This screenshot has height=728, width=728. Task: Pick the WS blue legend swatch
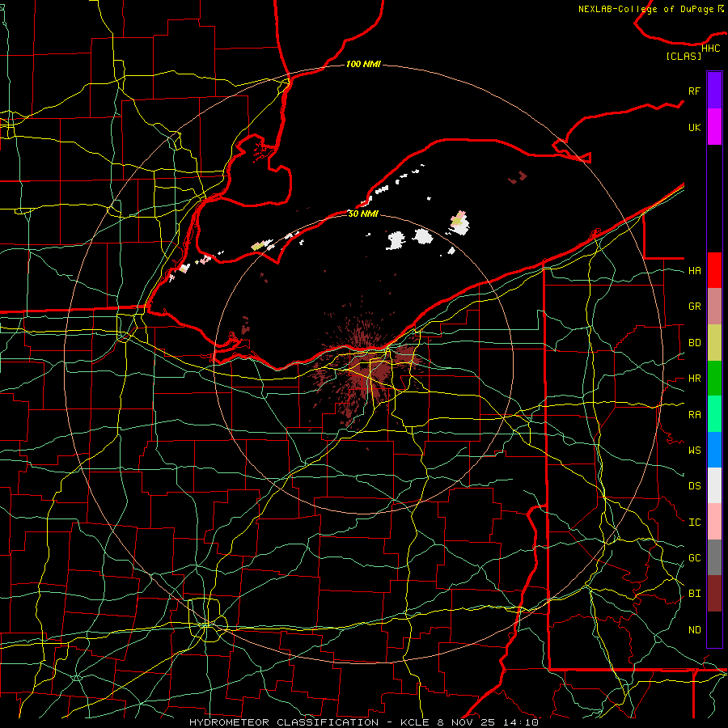pos(714,450)
